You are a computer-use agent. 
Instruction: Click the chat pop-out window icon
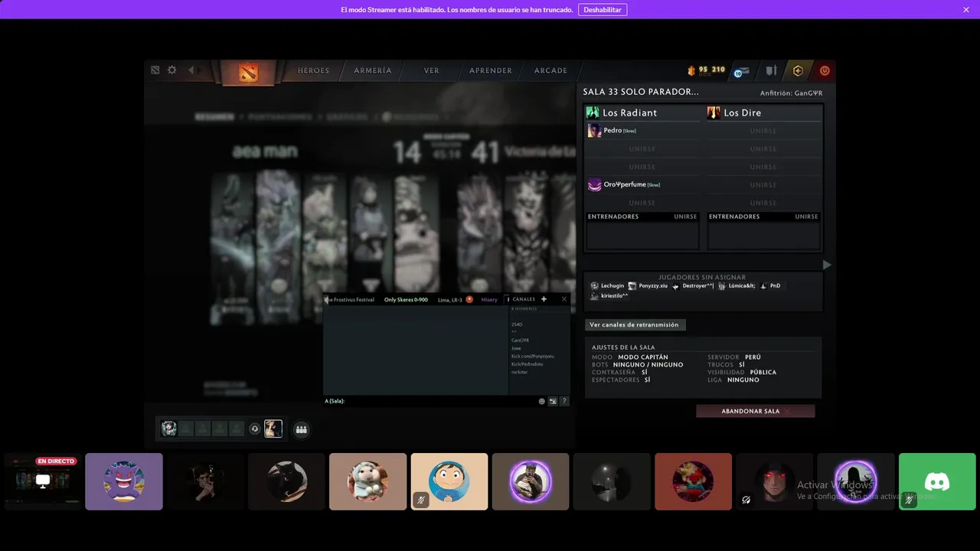click(x=553, y=401)
